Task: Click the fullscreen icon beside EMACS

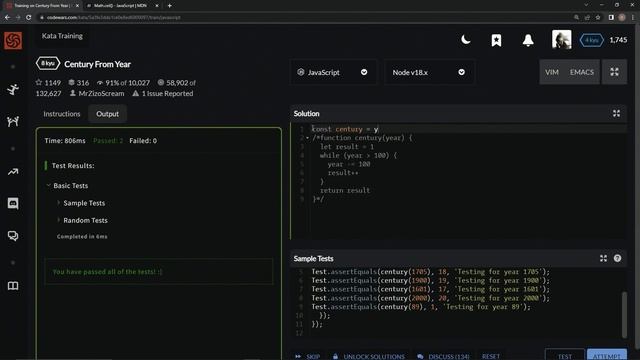Action: (x=614, y=72)
